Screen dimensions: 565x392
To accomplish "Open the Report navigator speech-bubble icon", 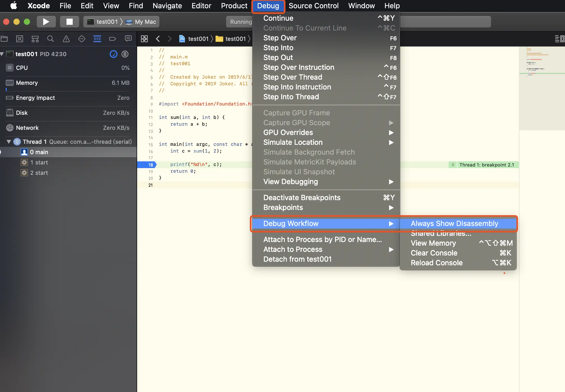I will tap(128, 39).
